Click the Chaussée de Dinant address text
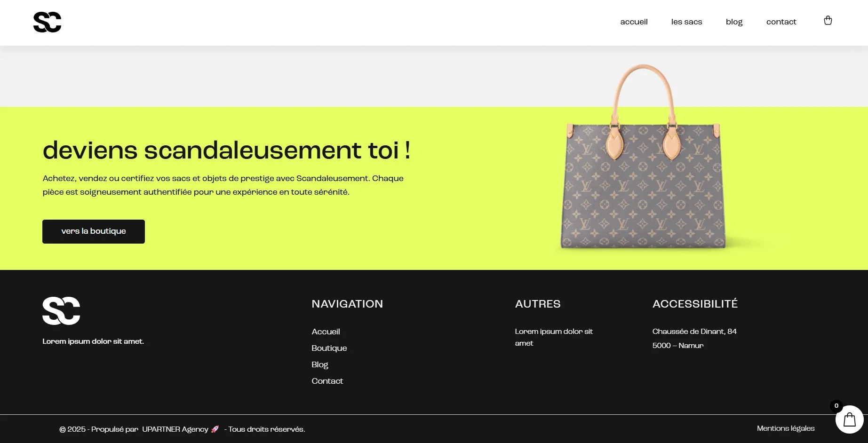The width and height of the screenshot is (868, 443). coord(694,332)
